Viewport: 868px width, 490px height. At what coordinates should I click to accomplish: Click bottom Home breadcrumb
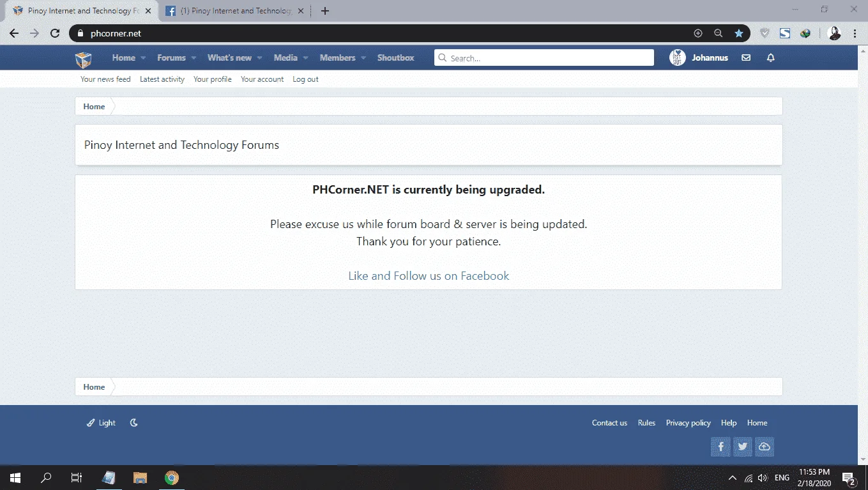(x=94, y=387)
